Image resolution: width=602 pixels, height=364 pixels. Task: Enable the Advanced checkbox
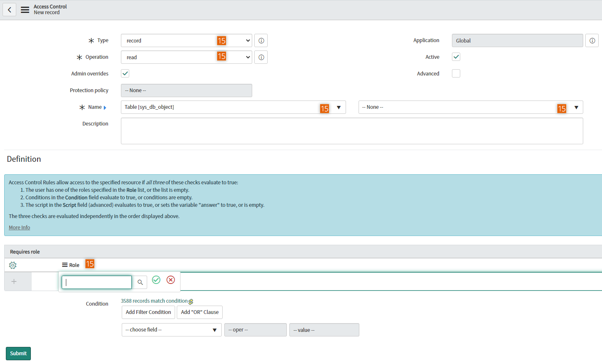(x=456, y=73)
